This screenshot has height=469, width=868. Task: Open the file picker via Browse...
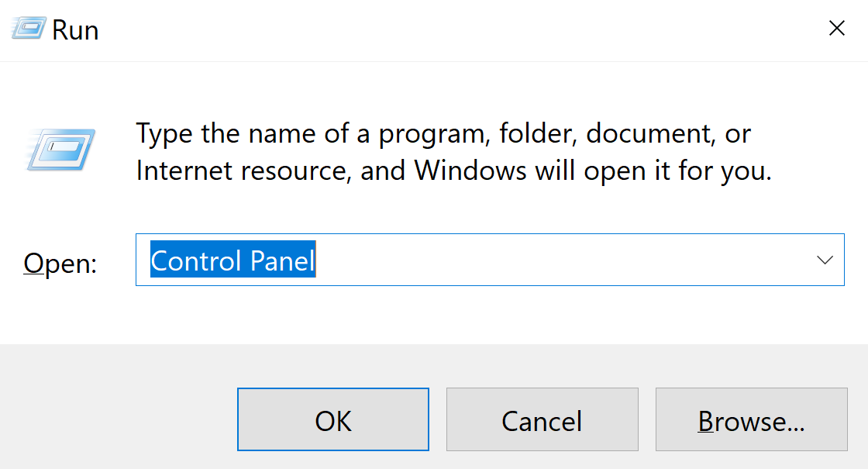pyautogui.click(x=751, y=419)
